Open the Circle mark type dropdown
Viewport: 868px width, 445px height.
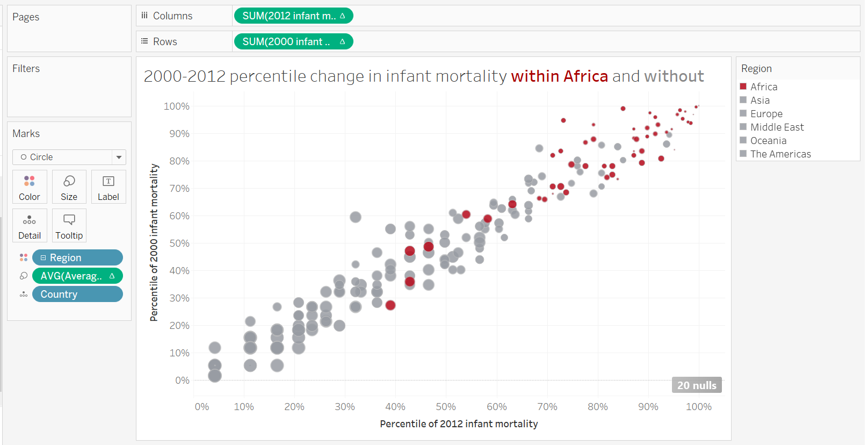click(x=118, y=157)
